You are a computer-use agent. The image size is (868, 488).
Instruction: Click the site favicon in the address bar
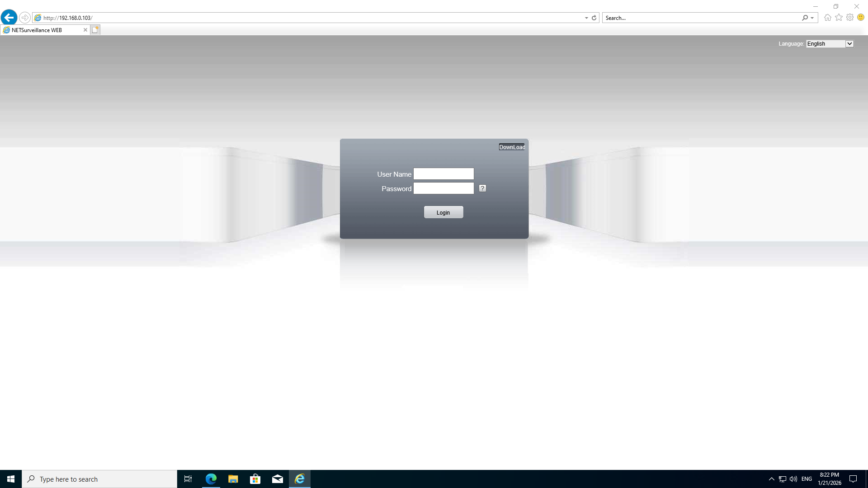tap(38, 18)
